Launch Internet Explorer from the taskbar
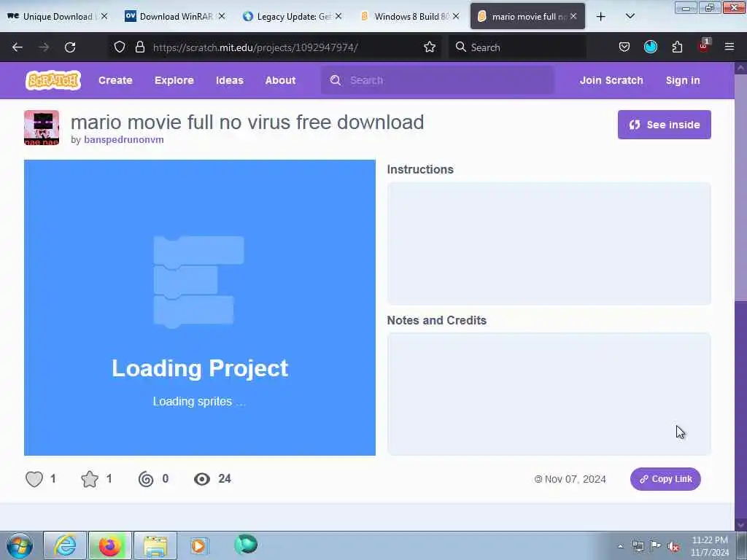This screenshot has width=747, height=560. pyautogui.click(x=65, y=545)
